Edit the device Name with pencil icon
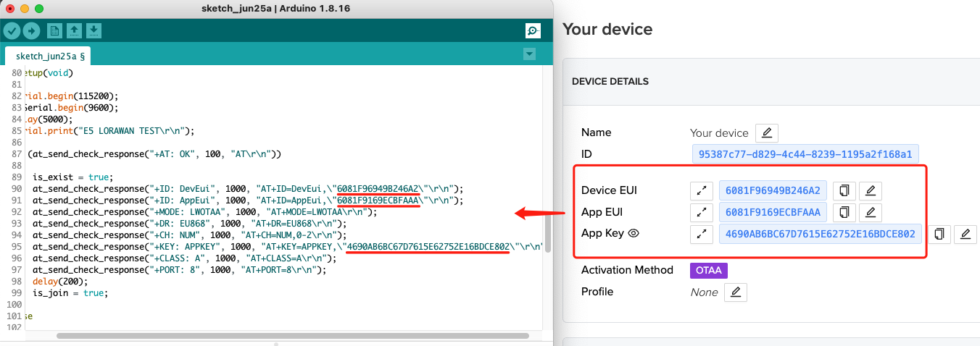 pos(767,133)
